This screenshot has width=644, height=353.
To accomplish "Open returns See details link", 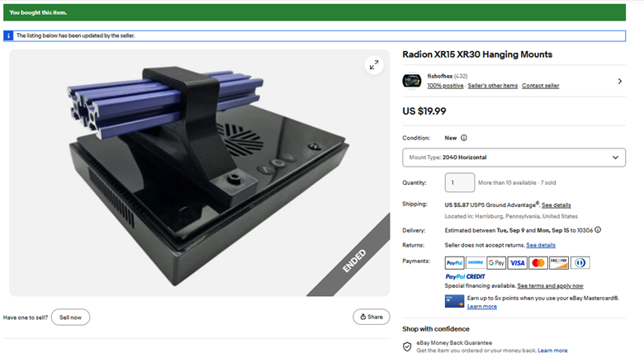I will [x=541, y=245].
